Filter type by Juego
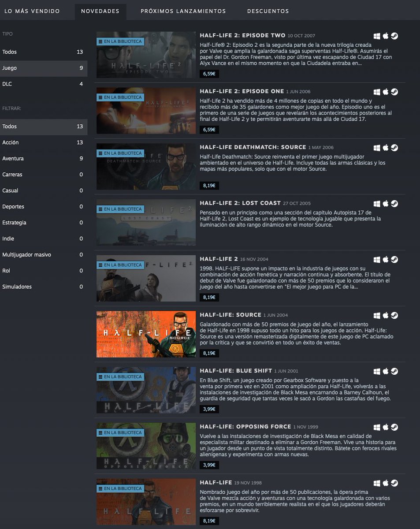The width and height of the screenshot is (420, 529). pos(43,68)
